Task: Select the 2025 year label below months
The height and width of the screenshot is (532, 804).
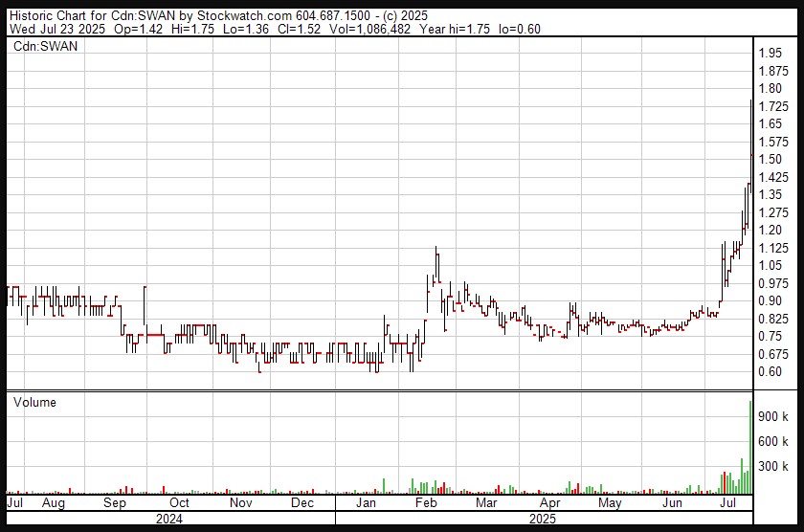Action: click(543, 519)
